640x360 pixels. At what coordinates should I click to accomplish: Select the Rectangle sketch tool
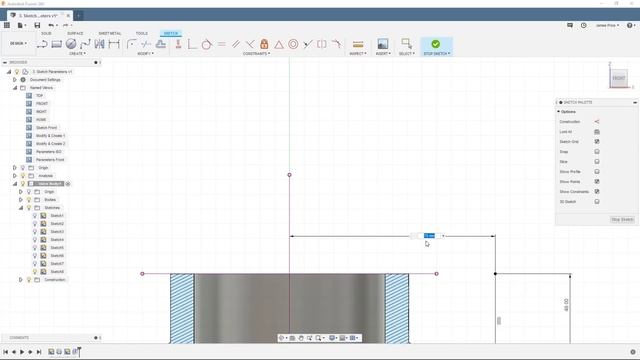click(56, 44)
